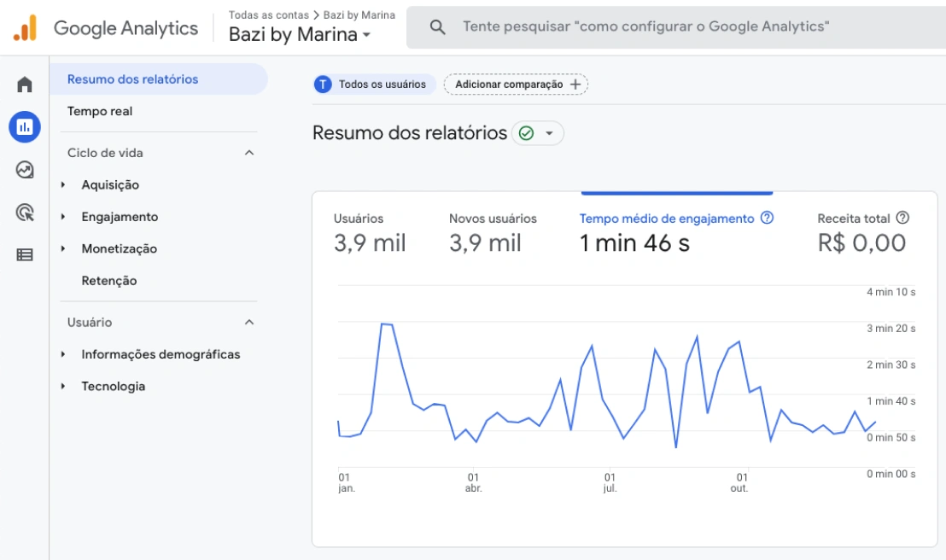Open the Home icon in left rail
The height and width of the screenshot is (560, 946).
(25, 85)
